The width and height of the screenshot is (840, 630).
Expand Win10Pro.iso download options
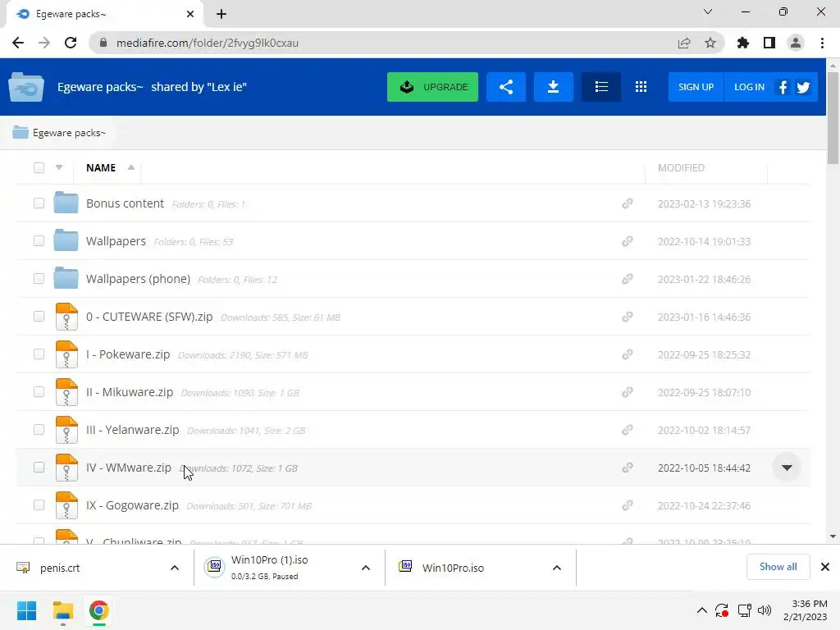(557, 568)
